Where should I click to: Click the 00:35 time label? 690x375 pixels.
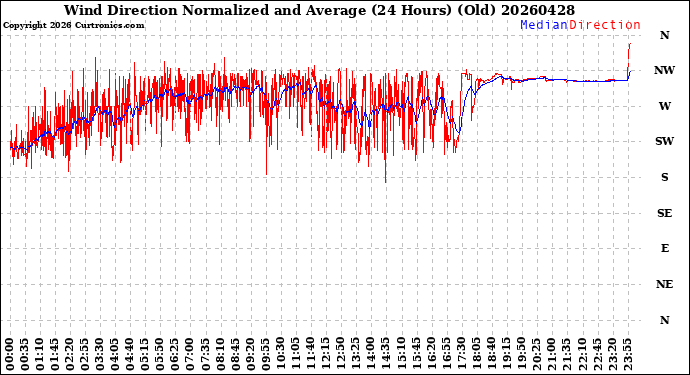click(x=24, y=354)
